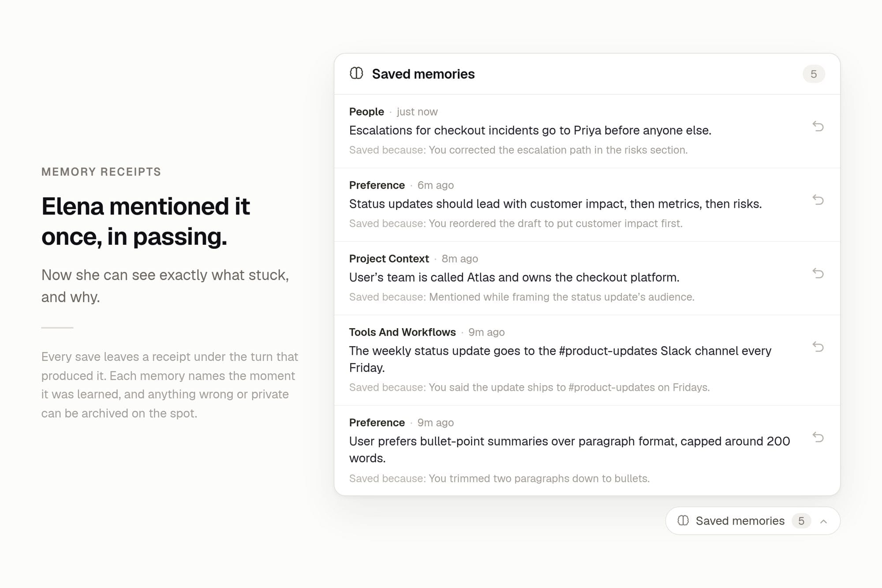The image size is (882, 588).
Task: Click the weekly status update memory text
Action: (560, 359)
